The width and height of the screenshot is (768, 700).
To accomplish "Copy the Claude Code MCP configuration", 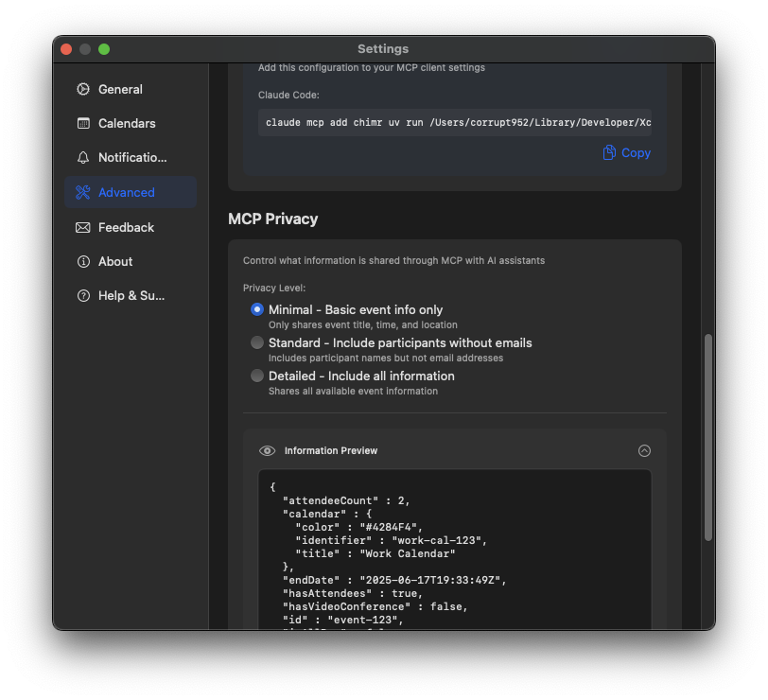I will [x=626, y=152].
